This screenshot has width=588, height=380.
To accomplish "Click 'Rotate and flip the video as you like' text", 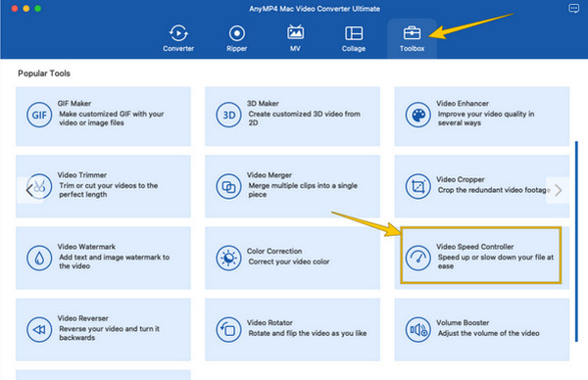I will coord(308,333).
